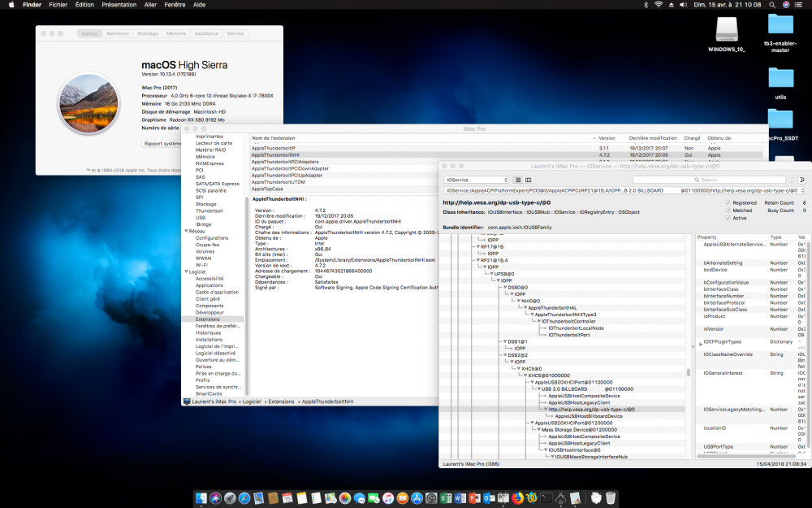812x508 pixels.
Task: Launch Microsoft Word from the Dock
Action: tap(460, 499)
